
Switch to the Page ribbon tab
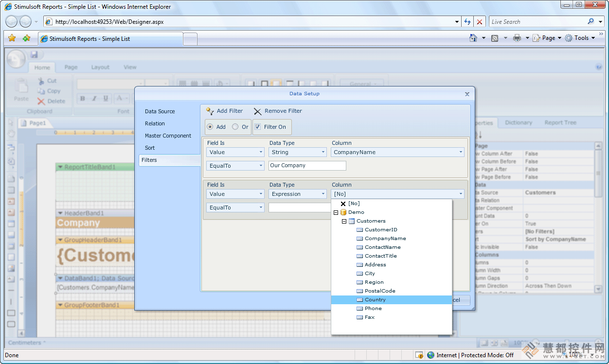(71, 67)
